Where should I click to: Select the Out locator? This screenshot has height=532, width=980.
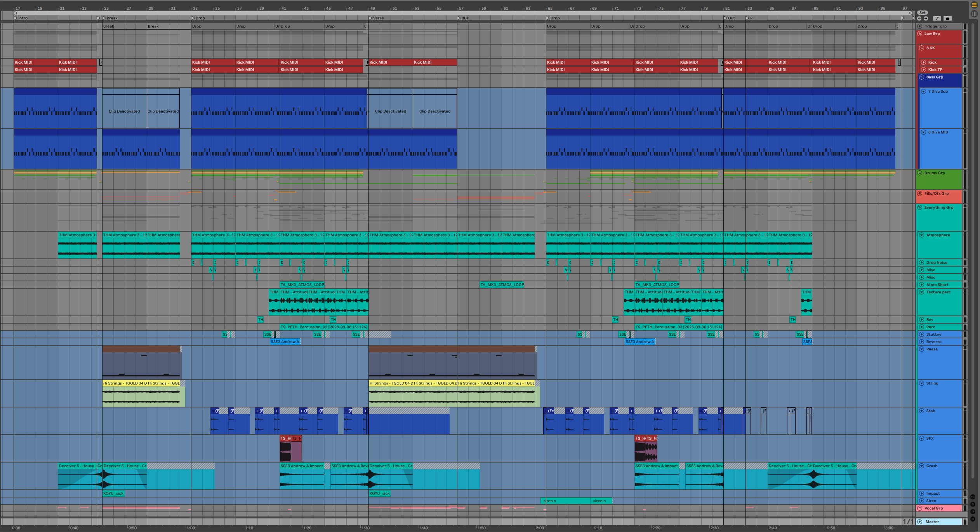[730, 18]
